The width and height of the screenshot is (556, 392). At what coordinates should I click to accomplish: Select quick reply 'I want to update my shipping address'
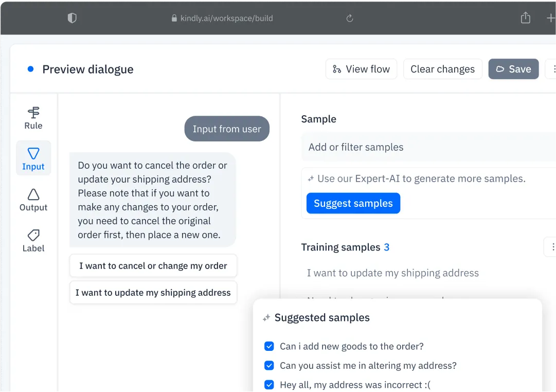(x=153, y=292)
